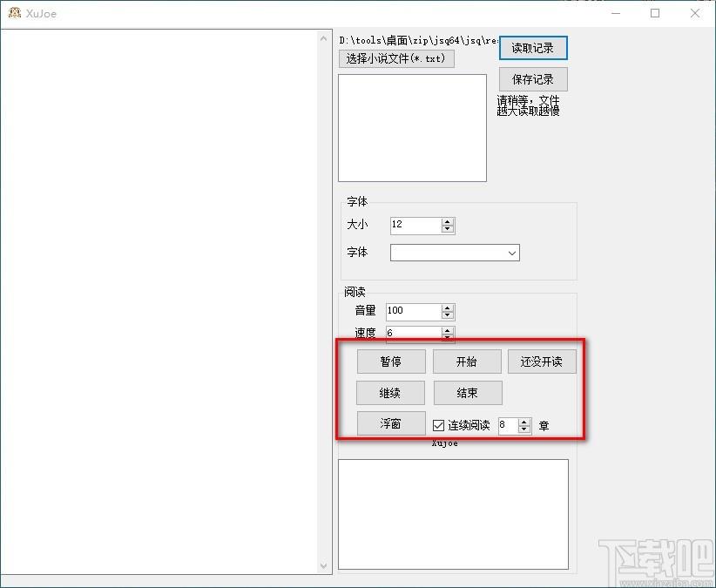Decrease 音量 with the down arrow
Viewport: 716px width, 588px height.
coord(448,315)
